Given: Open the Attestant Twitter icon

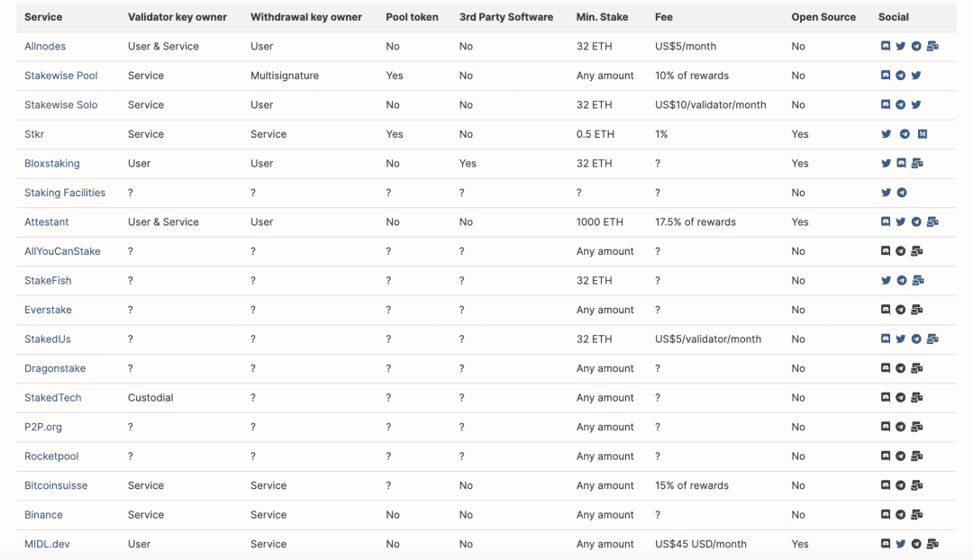Looking at the screenshot, I should [x=900, y=221].
